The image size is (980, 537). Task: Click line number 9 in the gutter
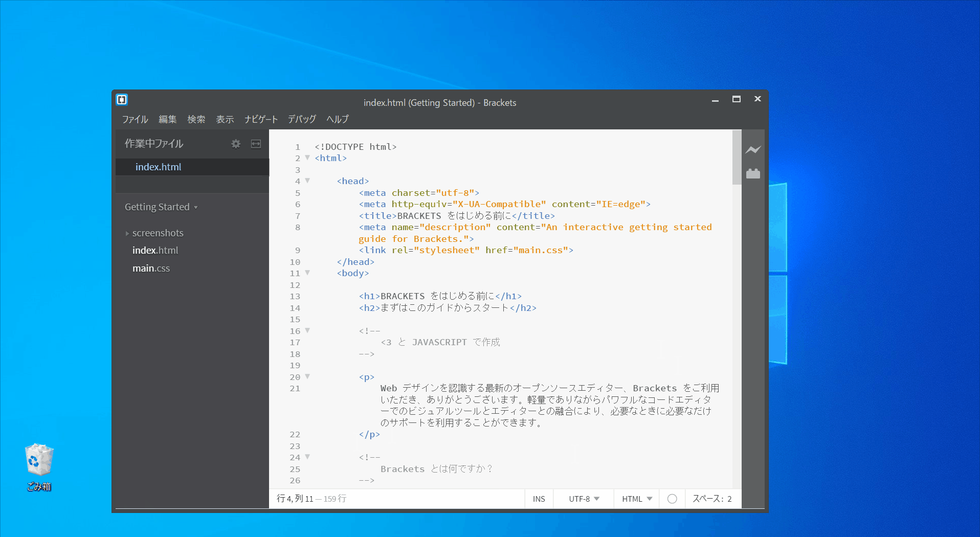pos(298,250)
